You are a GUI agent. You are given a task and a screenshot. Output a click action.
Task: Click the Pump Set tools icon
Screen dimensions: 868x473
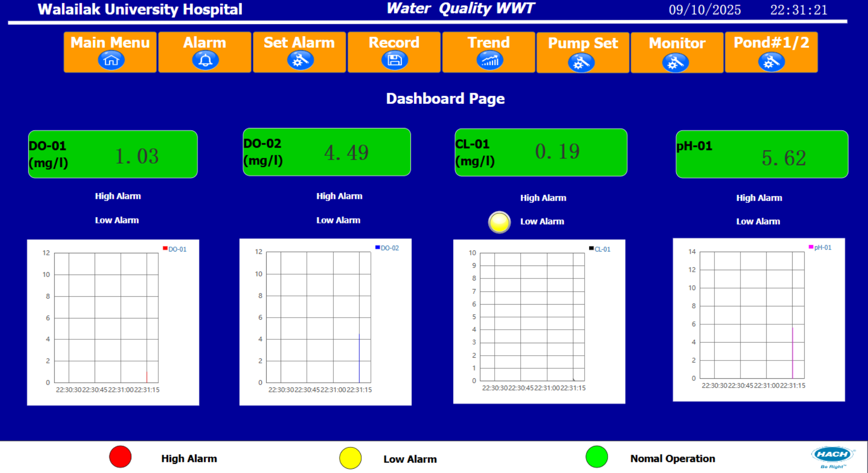[581, 63]
